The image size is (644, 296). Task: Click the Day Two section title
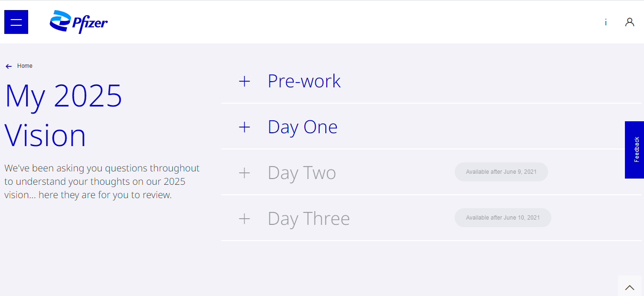click(x=301, y=173)
